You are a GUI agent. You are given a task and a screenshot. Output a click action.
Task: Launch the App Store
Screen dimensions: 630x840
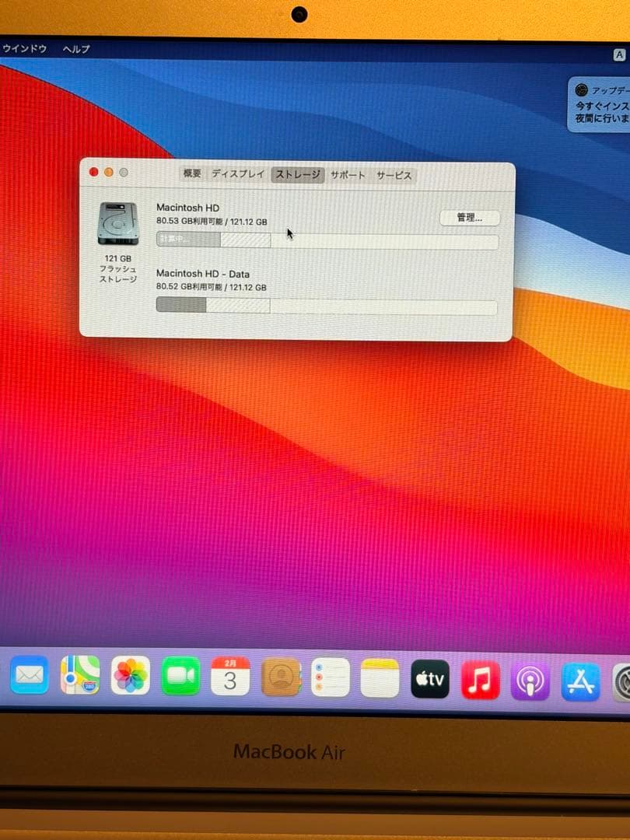[580, 676]
